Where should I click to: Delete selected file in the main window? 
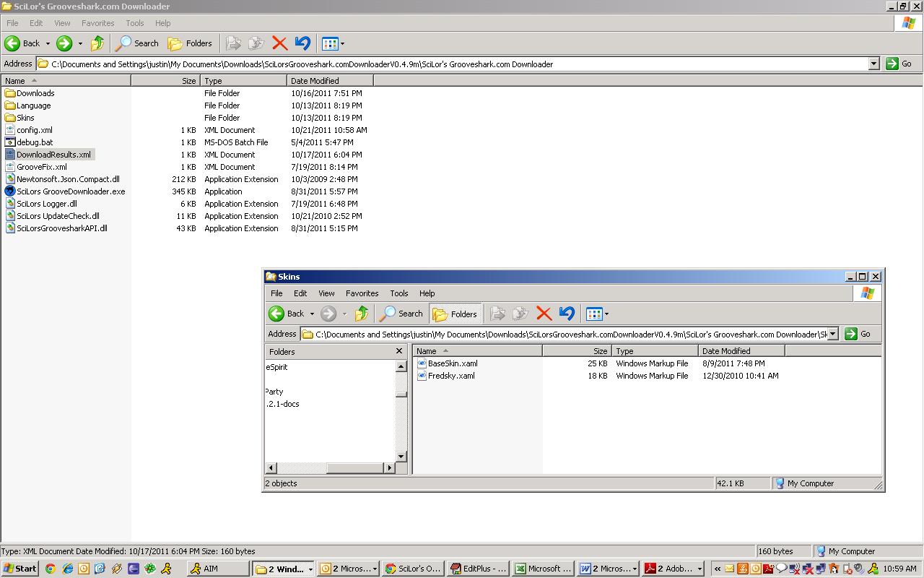coord(279,43)
